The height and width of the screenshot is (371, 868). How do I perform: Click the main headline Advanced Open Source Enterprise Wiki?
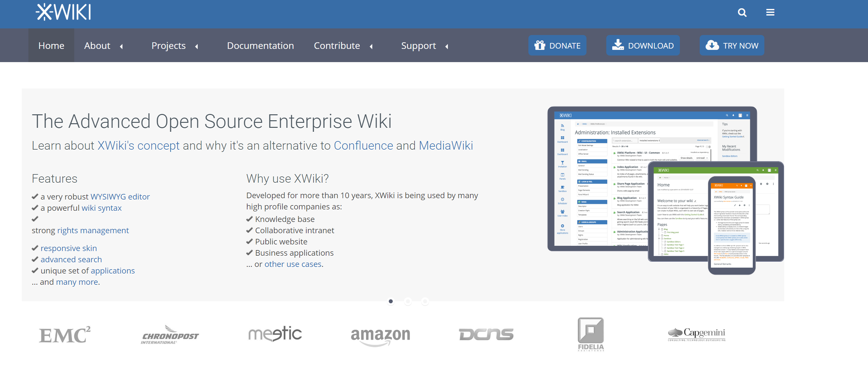pyautogui.click(x=212, y=121)
